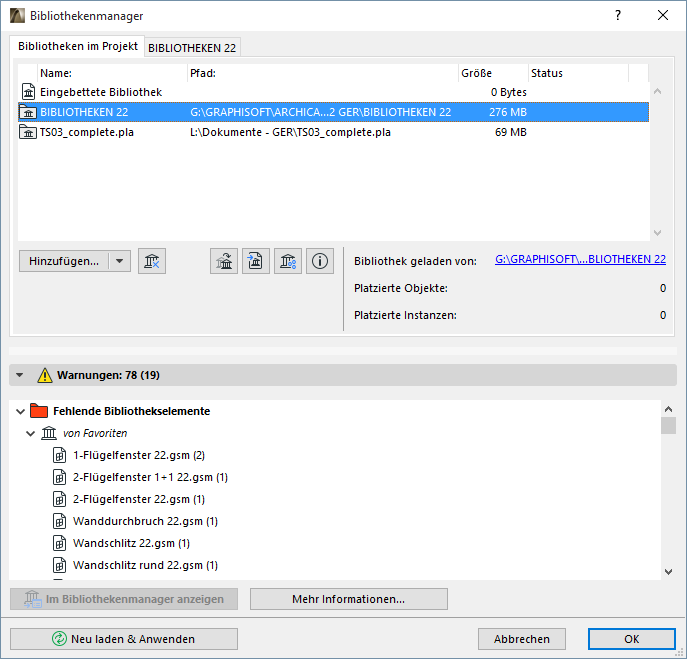Screen dimensions: 687x659
Task: Click the yellow warning triangle icon
Action: pos(45,376)
